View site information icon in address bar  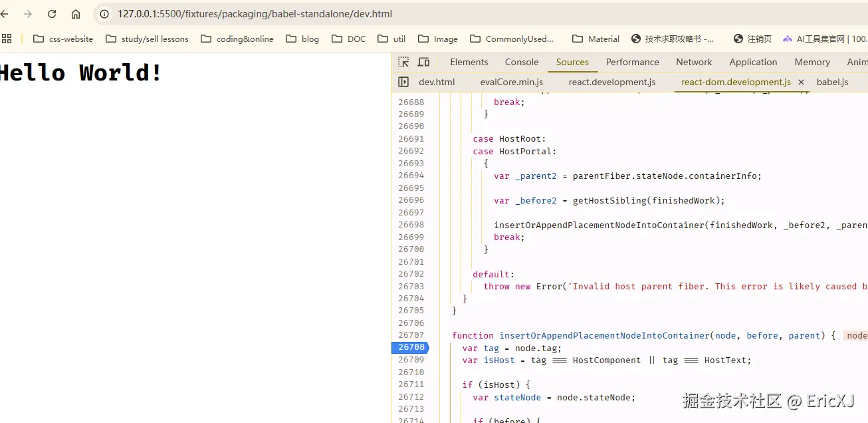tap(104, 14)
